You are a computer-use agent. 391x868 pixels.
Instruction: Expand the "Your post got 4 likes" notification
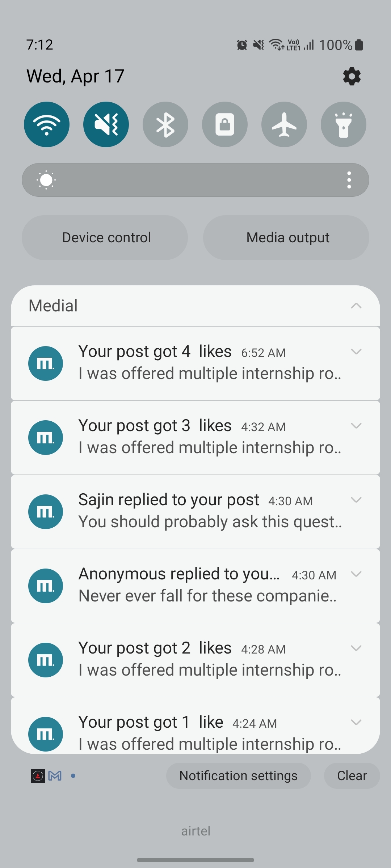tap(356, 352)
